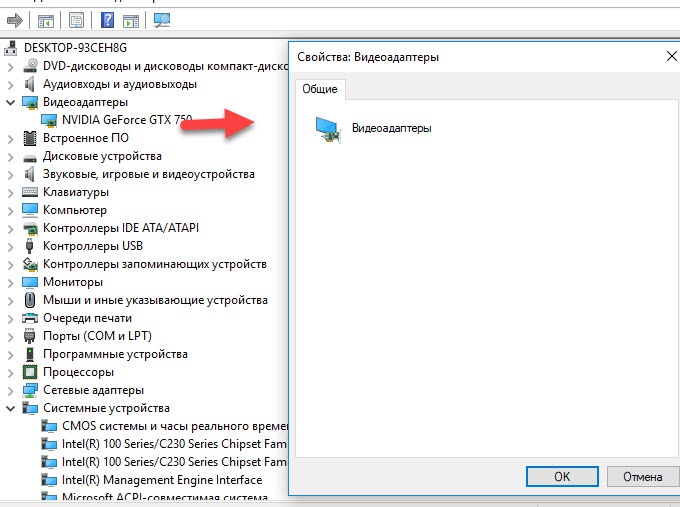Expand the Мониторы category
680x507 pixels.
click(x=10, y=282)
